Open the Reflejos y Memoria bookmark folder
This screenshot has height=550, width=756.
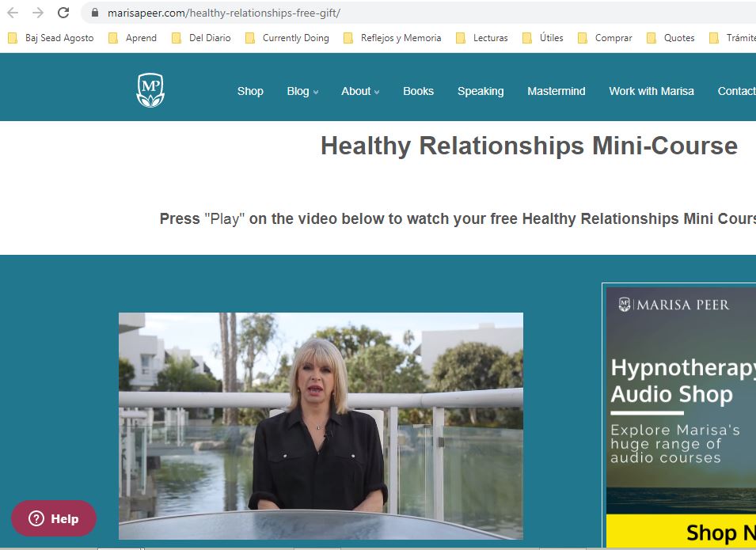(392, 38)
